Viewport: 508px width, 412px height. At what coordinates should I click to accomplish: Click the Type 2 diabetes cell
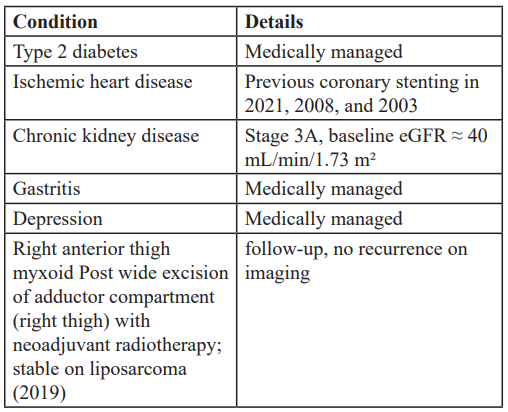120,51
